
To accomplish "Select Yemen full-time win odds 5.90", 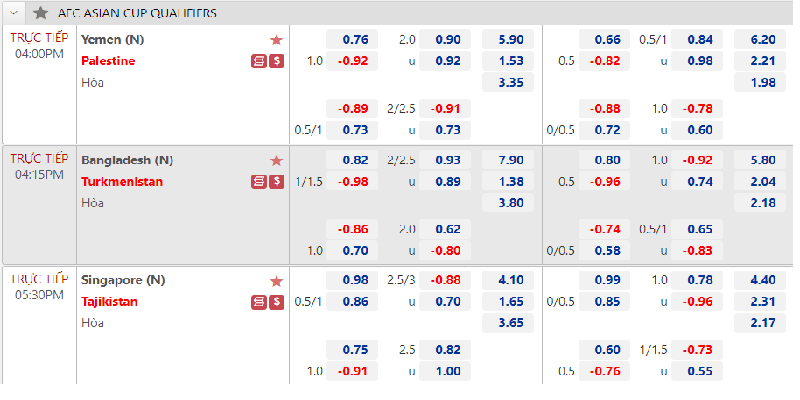I will point(508,39).
